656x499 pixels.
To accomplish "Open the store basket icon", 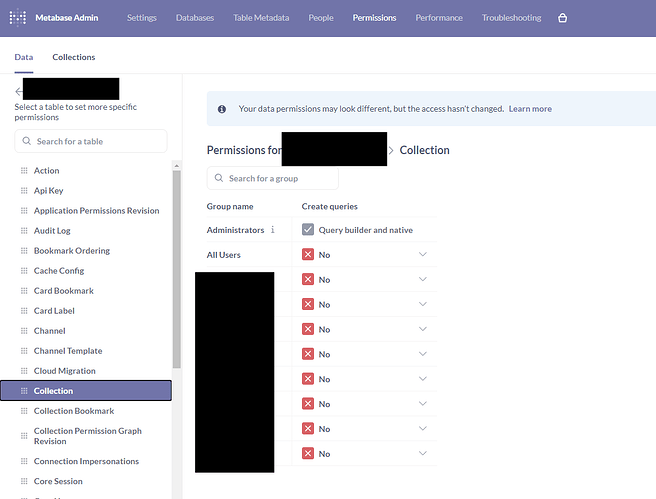I will point(562,18).
